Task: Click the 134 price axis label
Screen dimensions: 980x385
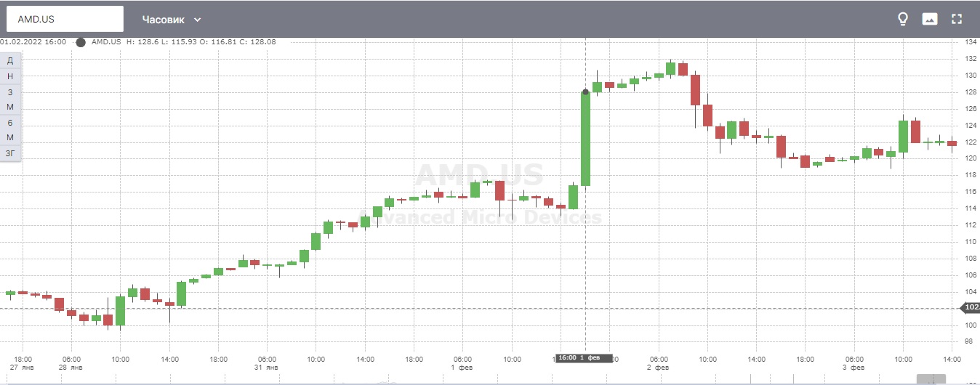Action: [971, 41]
